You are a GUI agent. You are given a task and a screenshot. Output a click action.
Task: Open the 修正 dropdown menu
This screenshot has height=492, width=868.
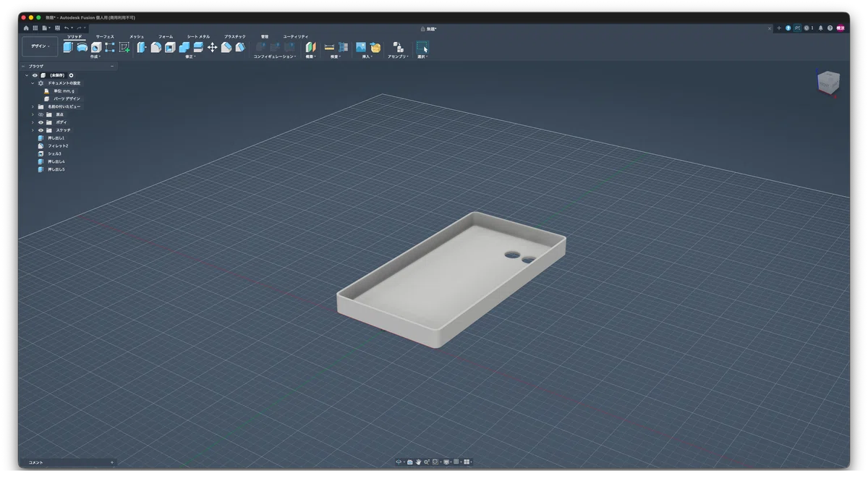click(x=190, y=56)
